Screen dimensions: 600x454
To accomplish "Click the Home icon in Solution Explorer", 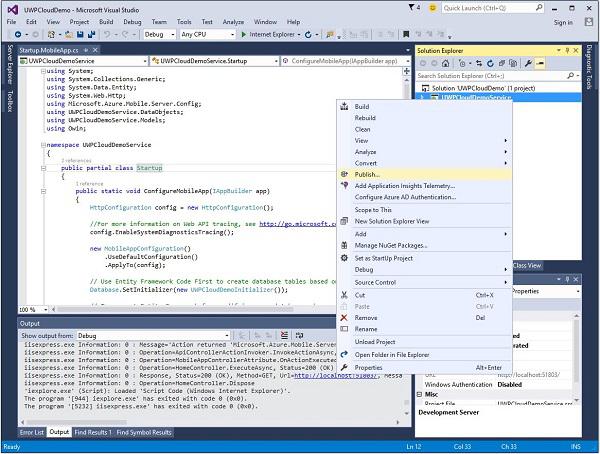I will [443, 62].
